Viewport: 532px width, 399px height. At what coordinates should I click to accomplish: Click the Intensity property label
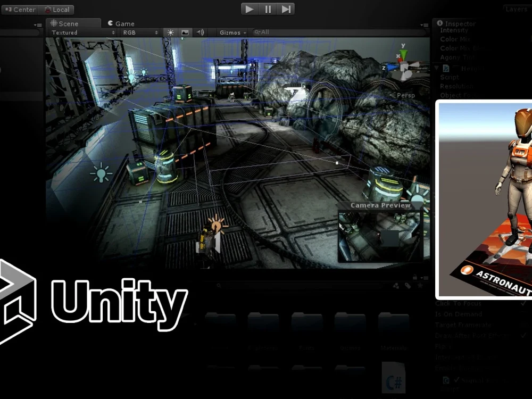pos(454,30)
